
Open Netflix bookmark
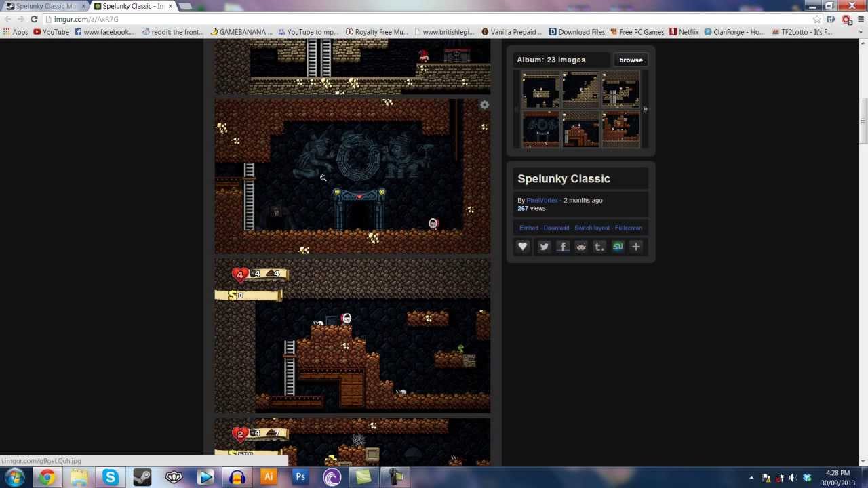(684, 32)
